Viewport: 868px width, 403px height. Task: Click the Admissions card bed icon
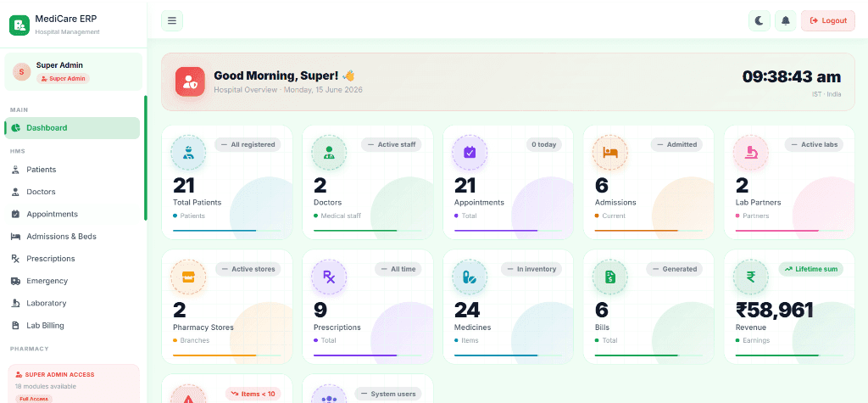[x=610, y=152]
